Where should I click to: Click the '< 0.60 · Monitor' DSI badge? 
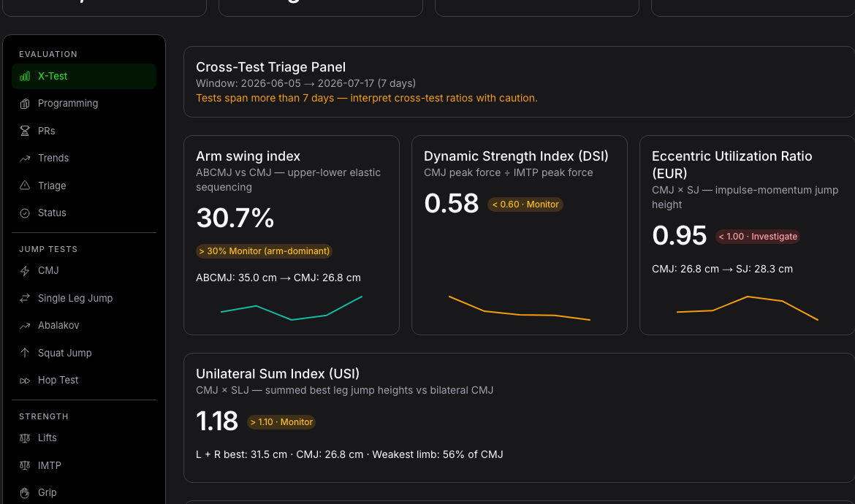(525, 205)
